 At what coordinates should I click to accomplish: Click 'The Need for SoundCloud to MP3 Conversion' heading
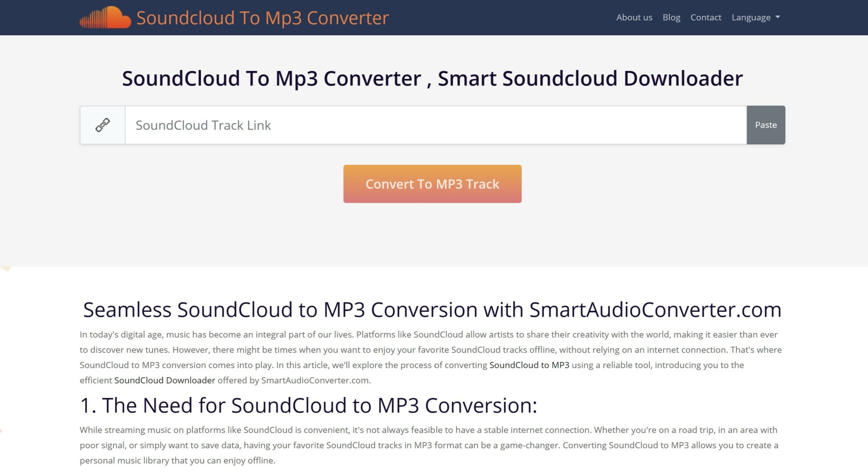pos(308,405)
